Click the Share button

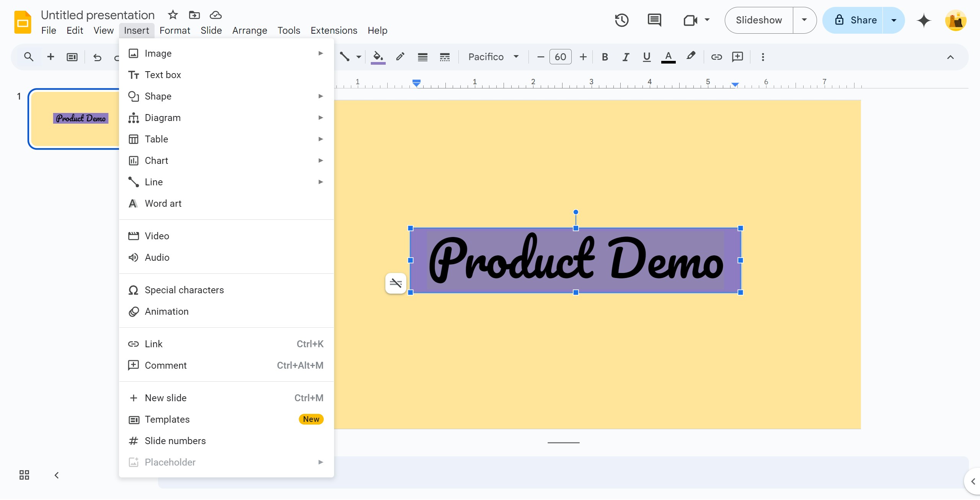[856, 20]
